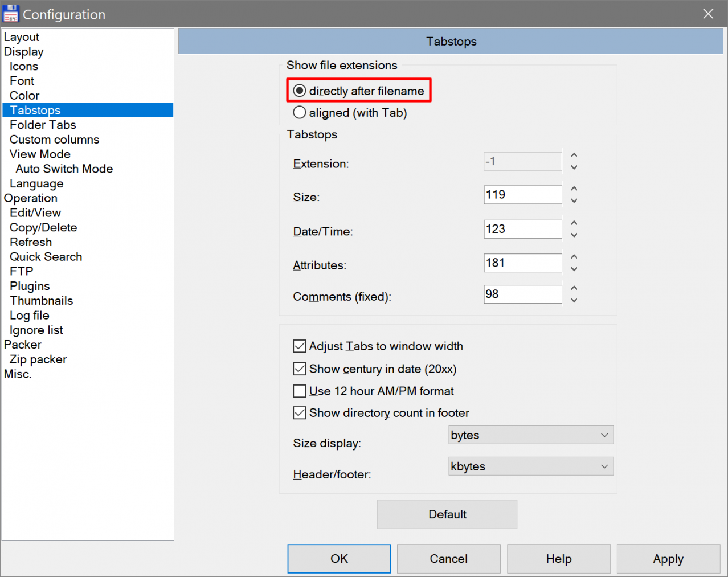The image size is (728, 577).
Task: Open the Folder Tabs settings page
Action: (x=43, y=125)
